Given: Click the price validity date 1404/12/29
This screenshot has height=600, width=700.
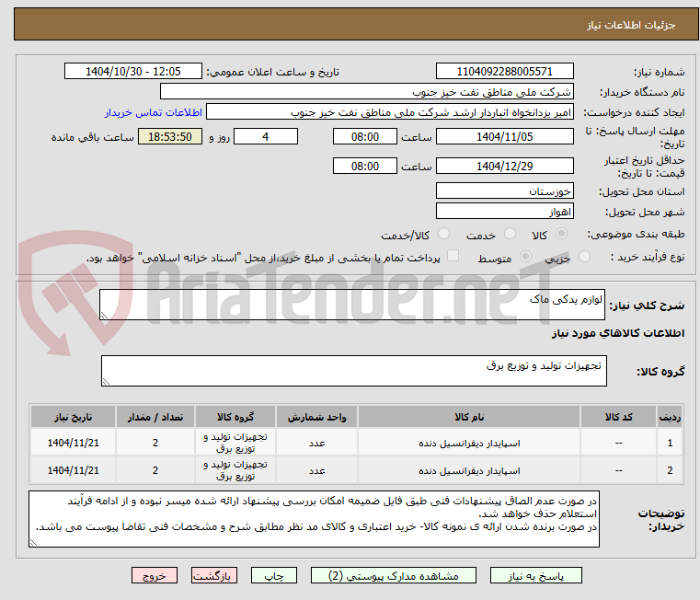Looking at the screenshot, I should (x=504, y=166).
